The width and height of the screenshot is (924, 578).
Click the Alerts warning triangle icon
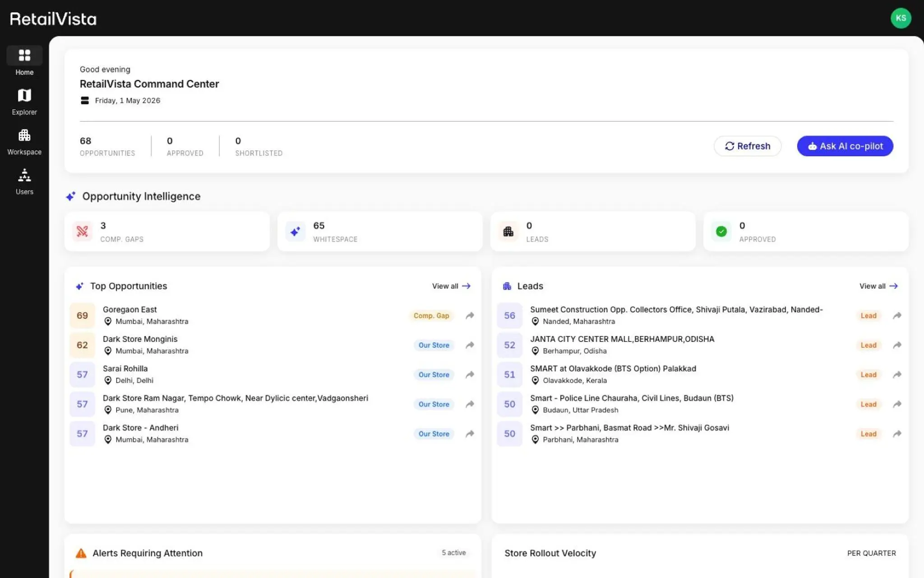click(x=81, y=553)
